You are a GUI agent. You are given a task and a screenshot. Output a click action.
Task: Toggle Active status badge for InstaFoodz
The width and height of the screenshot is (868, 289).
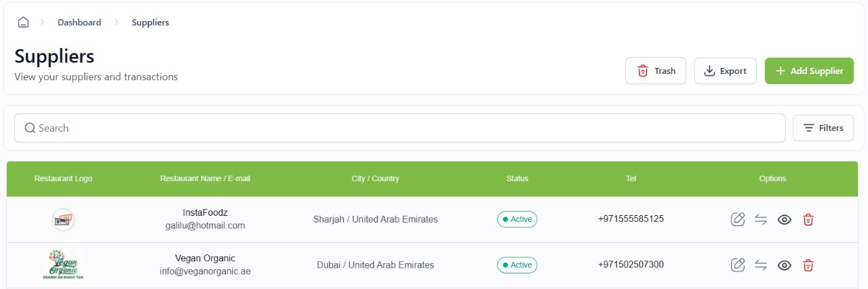tap(517, 219)
